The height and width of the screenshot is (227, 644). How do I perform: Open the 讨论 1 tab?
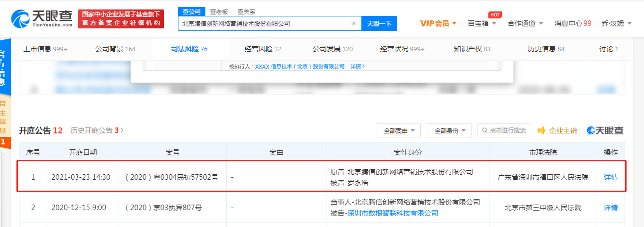coord(609,49)
